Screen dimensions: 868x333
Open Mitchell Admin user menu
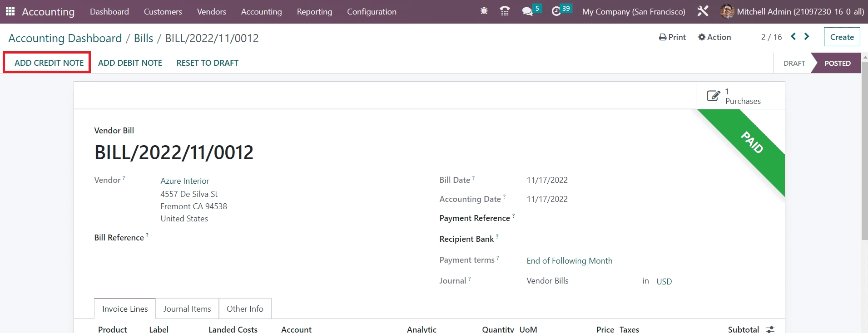792,12
